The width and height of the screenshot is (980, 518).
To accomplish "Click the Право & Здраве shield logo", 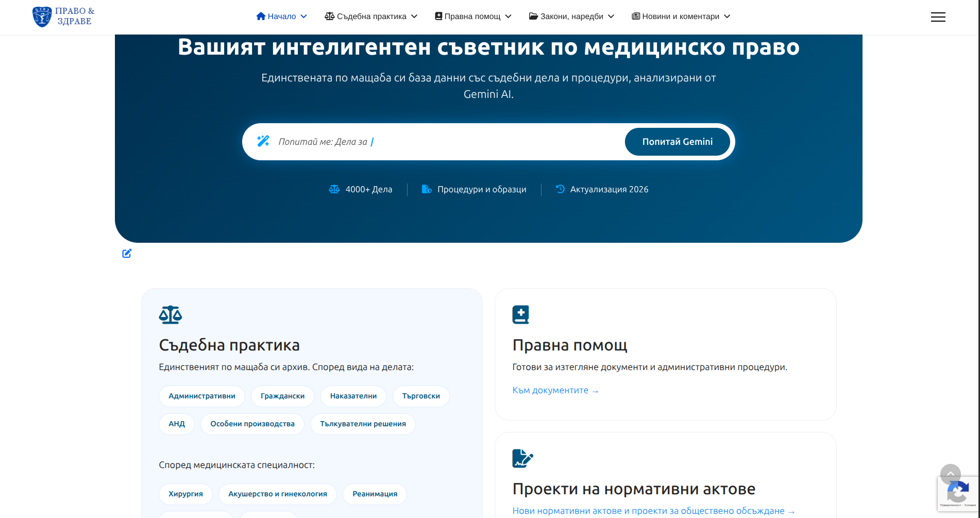I will [42, 16].
